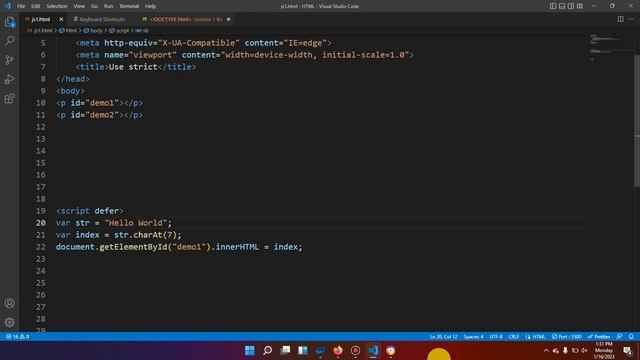Open Windows Start menu
Viewport: 640px width, 360px height.
point(249,350)
